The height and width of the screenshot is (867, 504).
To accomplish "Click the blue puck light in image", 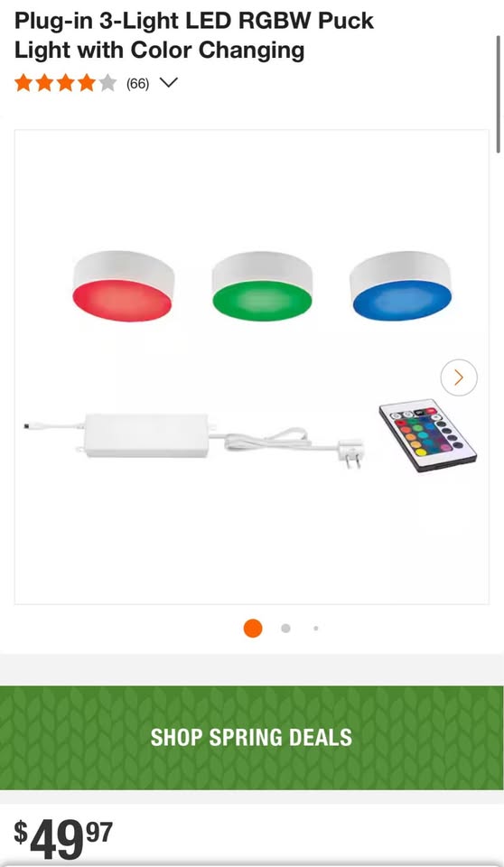I will click(x=401, y=286).
